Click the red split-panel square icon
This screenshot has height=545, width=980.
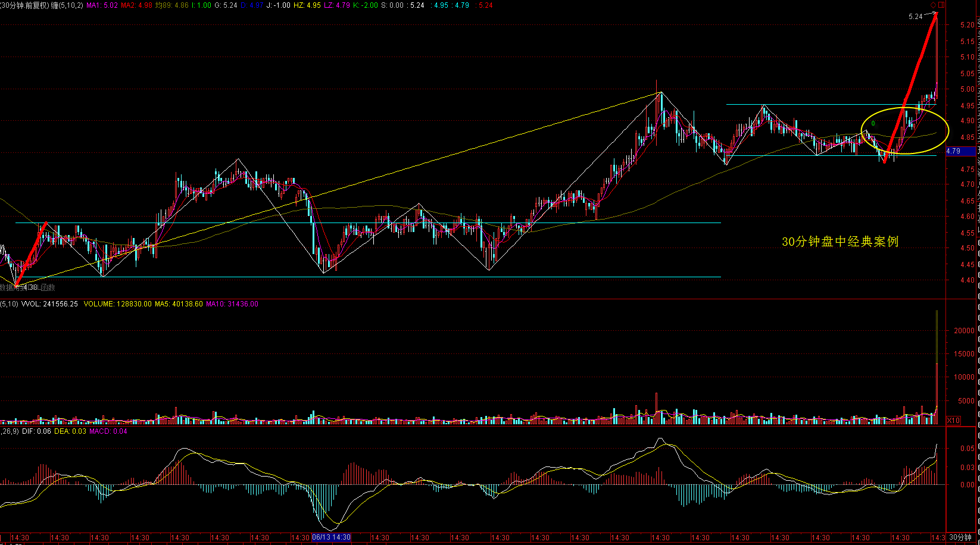tap(941, 5)
